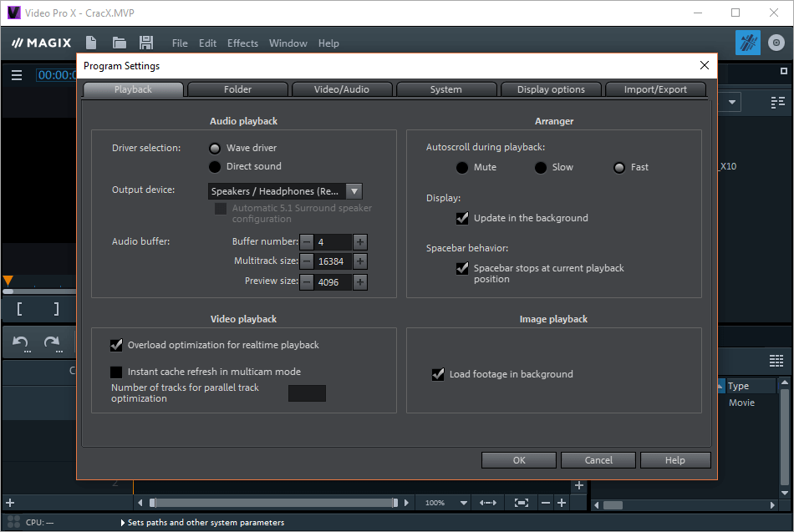Viewport: 794px width, 532px height.
Task: Uncheck Update in the background
Action: point(462,218)
